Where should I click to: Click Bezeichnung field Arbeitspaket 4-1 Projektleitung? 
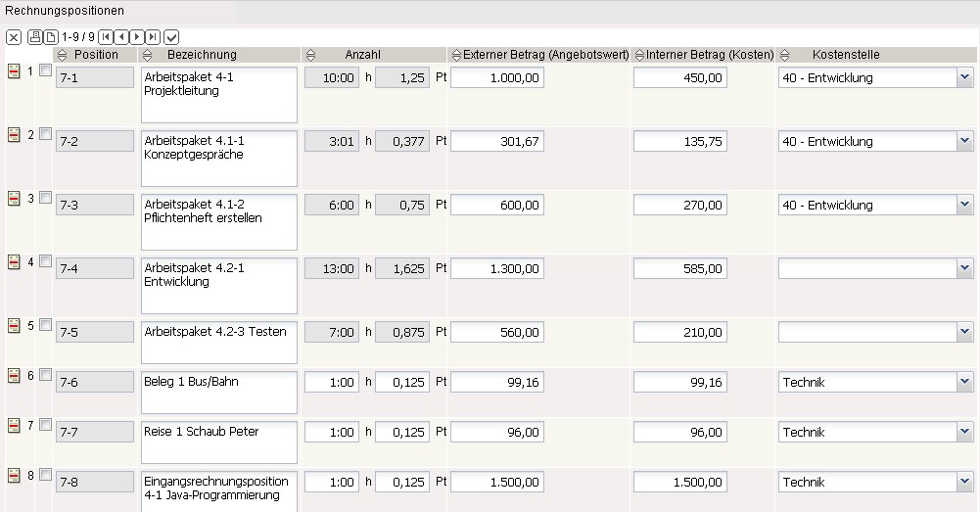(x=219, y=95)
